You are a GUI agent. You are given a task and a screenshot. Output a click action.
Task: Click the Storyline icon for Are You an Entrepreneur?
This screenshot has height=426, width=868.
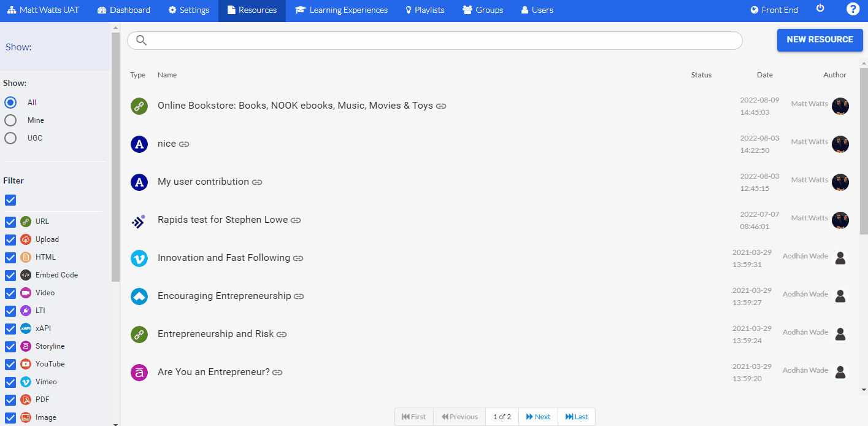(139, 372)
